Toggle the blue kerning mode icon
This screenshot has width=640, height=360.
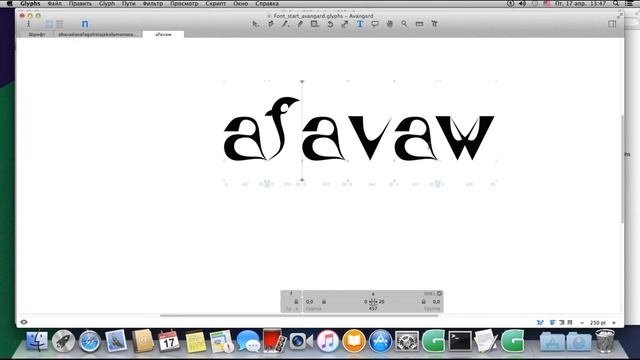(x=540, y=322)
